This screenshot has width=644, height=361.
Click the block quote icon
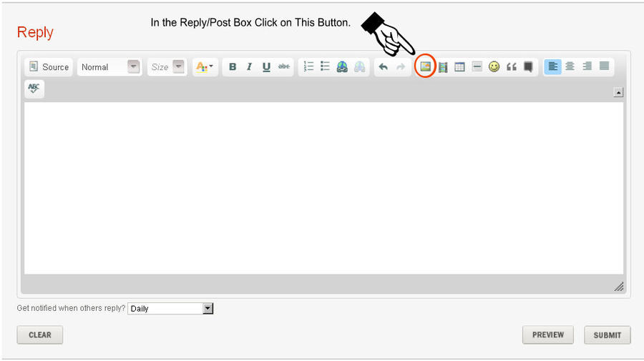point(511,66)
